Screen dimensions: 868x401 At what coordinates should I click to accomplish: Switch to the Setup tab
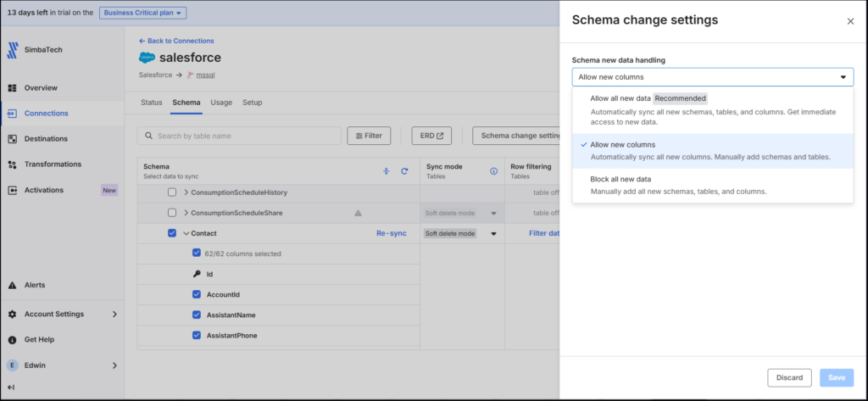pyautogui.click(x=253, y=103)
